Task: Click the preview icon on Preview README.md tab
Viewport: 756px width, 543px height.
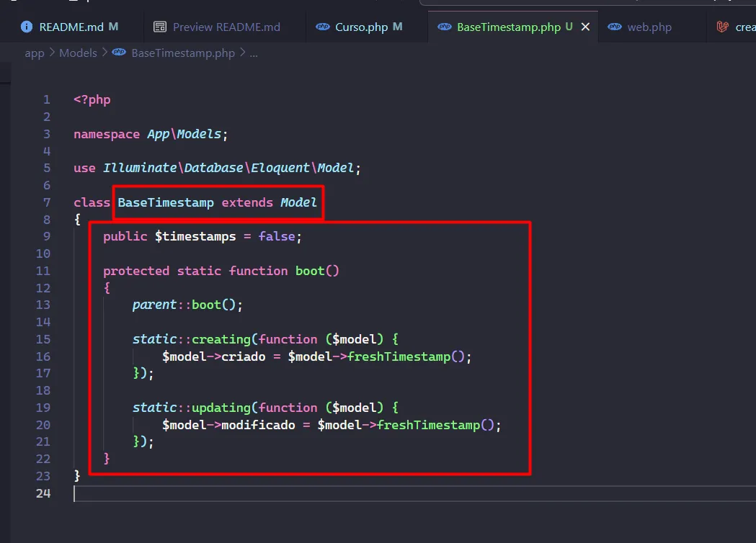Action: click(x=160, y=27)
